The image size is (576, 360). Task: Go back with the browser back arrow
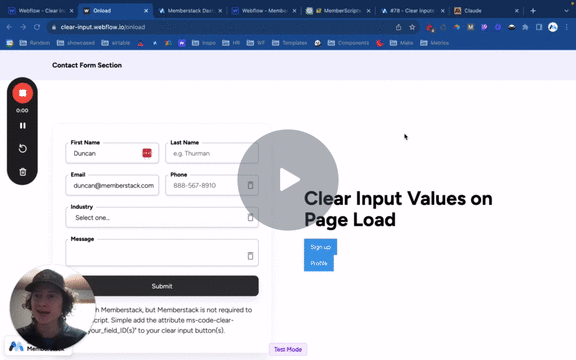9,27
